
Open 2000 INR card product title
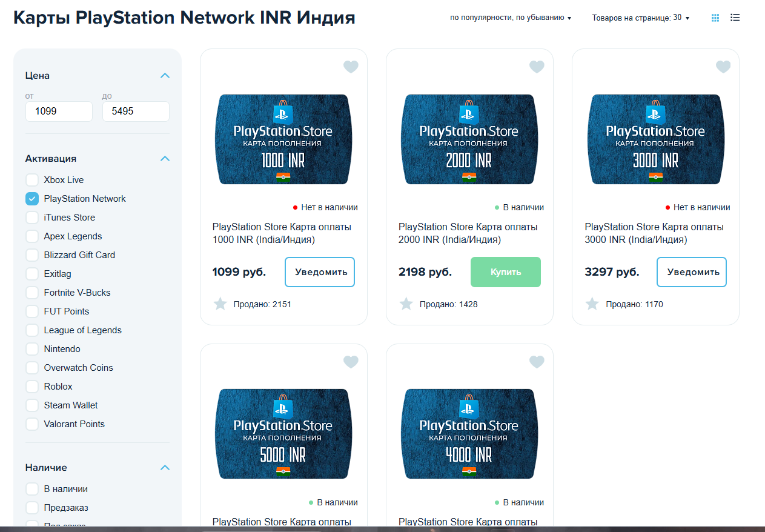click(x=468, y=233)
